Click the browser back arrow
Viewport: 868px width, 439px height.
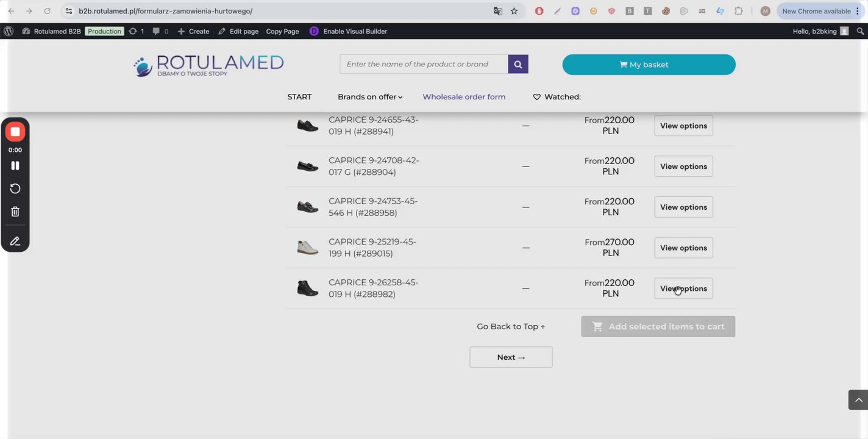click(x=11, y=11)
